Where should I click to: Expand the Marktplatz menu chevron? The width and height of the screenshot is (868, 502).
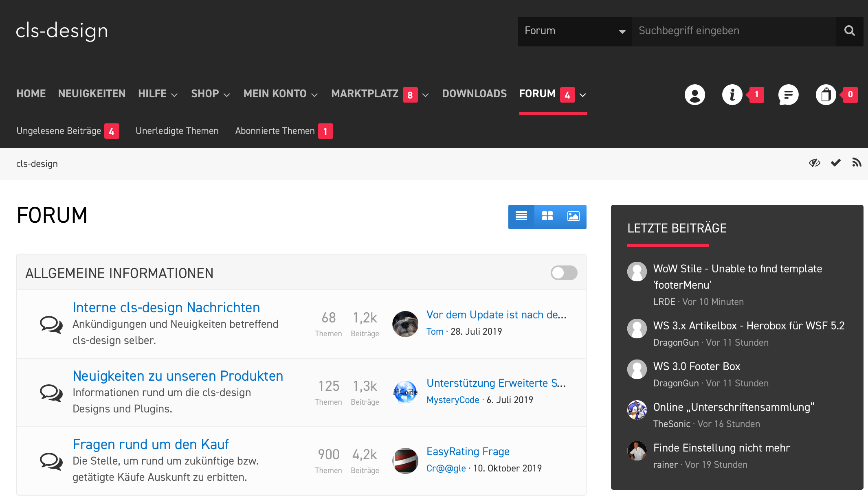pos(426,95)
